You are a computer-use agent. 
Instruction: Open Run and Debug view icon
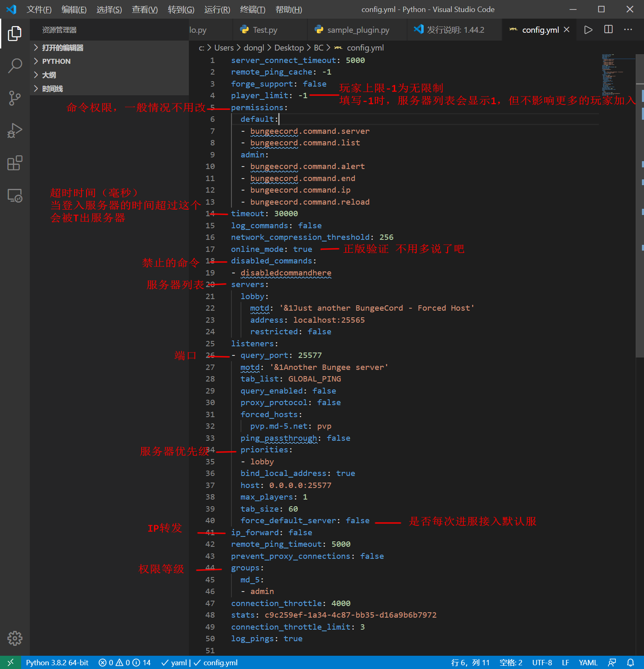tap(14, 130)
